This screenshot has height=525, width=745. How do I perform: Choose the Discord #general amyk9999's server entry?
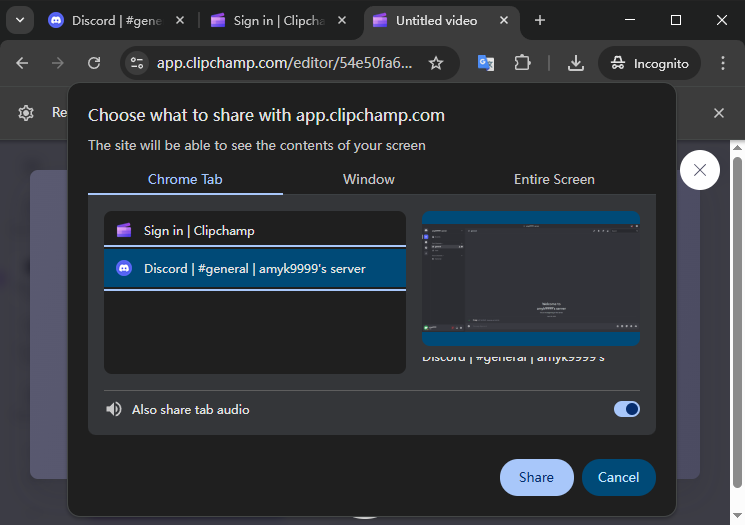[x=255, y=268]
